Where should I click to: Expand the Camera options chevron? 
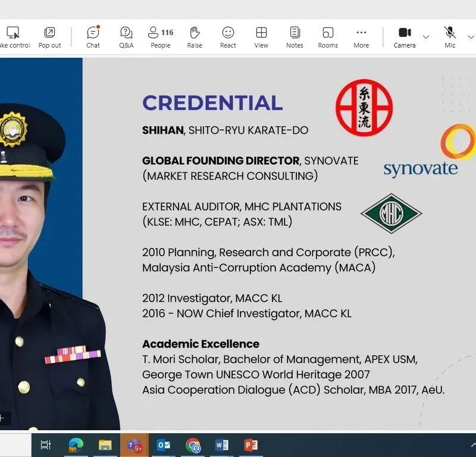pos(426,37)
